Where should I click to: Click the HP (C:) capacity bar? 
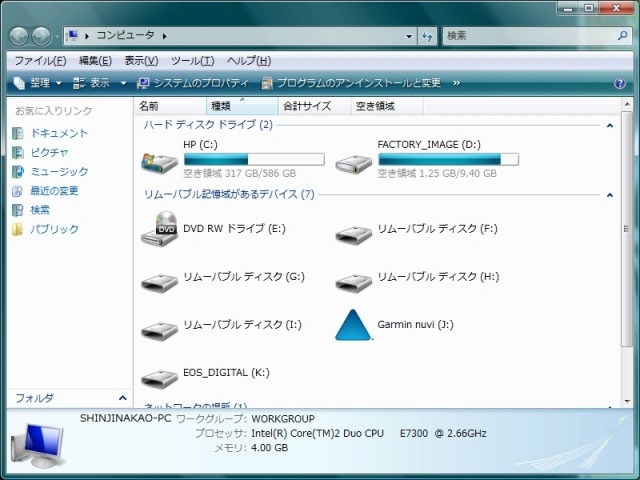(254, 159)
